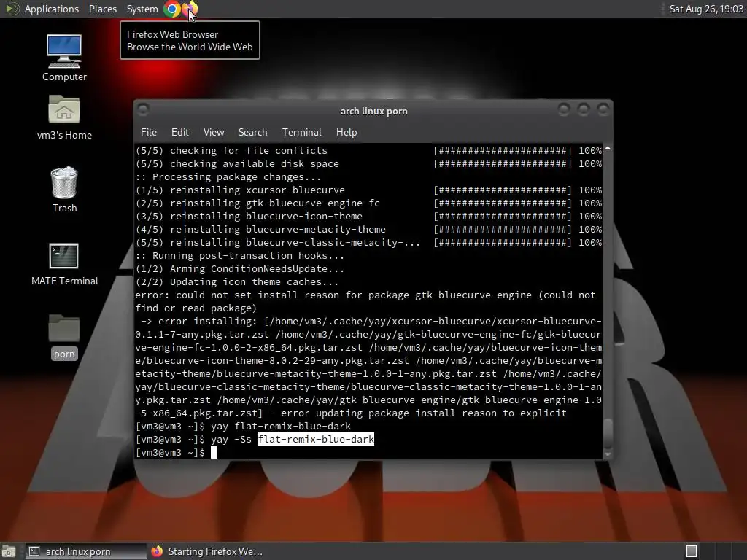Open the clock showing Sat Aug 26, 19:03
The height and width of the screenshot is (560, 747).
(706, 9)
